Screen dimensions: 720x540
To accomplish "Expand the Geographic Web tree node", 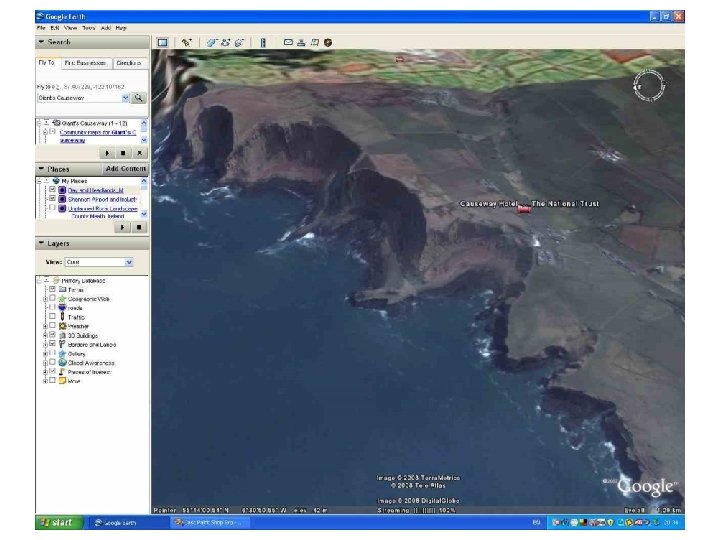I will [x=45, y=299].
